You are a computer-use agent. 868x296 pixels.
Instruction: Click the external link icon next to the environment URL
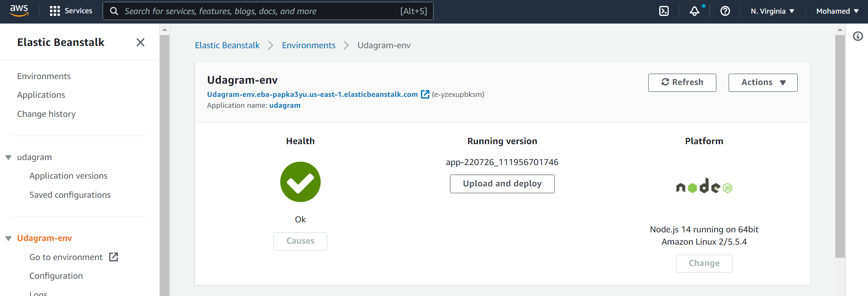(x=425, y=94)
